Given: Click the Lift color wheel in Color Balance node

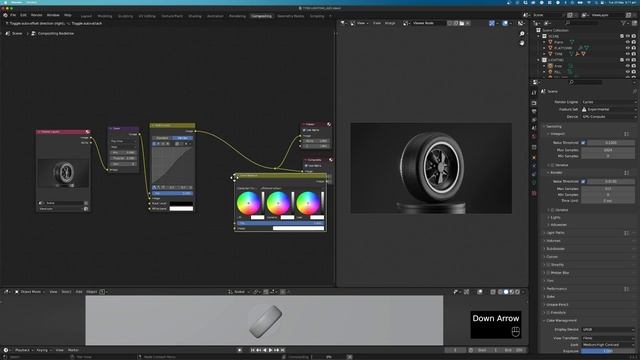Looking at the screenshot, I should click(248, 203).
